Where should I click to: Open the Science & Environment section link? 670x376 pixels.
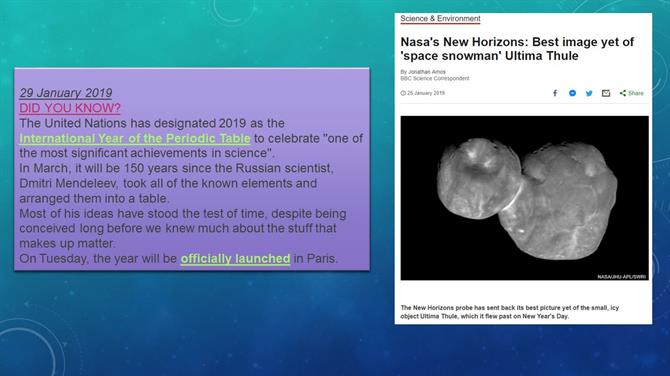coord(440,18)
